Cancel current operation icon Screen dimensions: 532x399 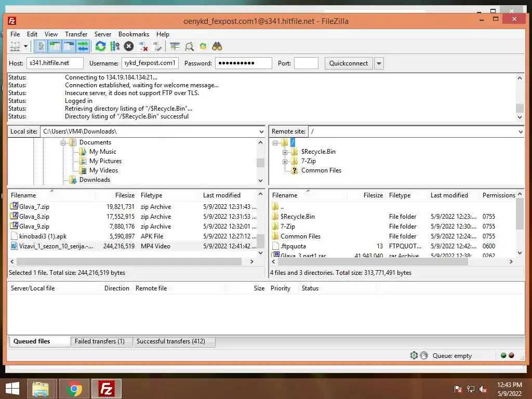[x=129, y=46]
